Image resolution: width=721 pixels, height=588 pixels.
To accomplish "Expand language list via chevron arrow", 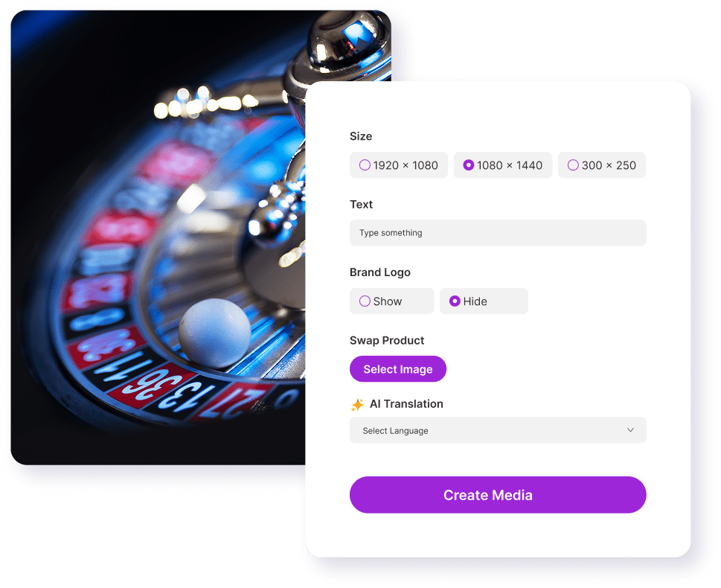I will pyautogui.click(x=630, y=430).
